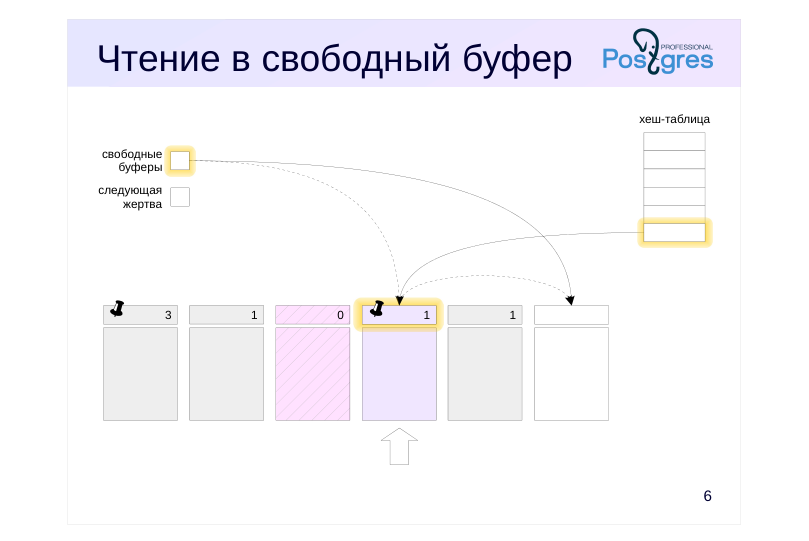Click the label хеш-таблица
Image resolution: width=809 pixels, height=541 pixels.
click(674, 119)
